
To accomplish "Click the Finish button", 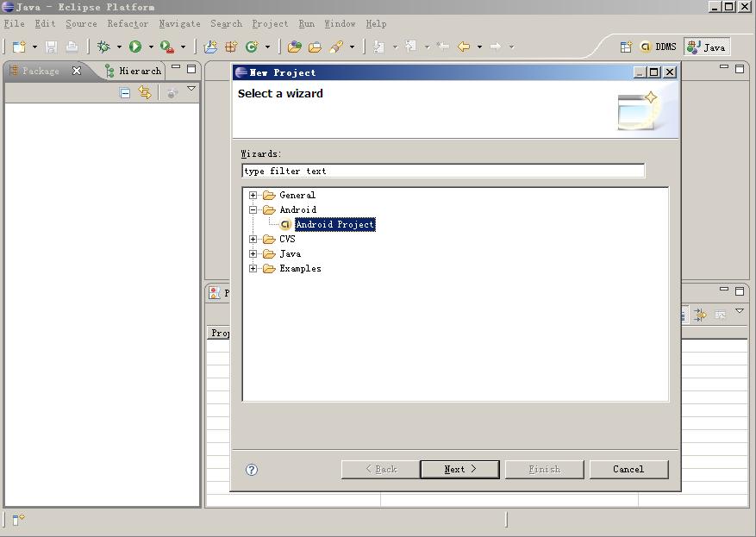I will (544, 469).
